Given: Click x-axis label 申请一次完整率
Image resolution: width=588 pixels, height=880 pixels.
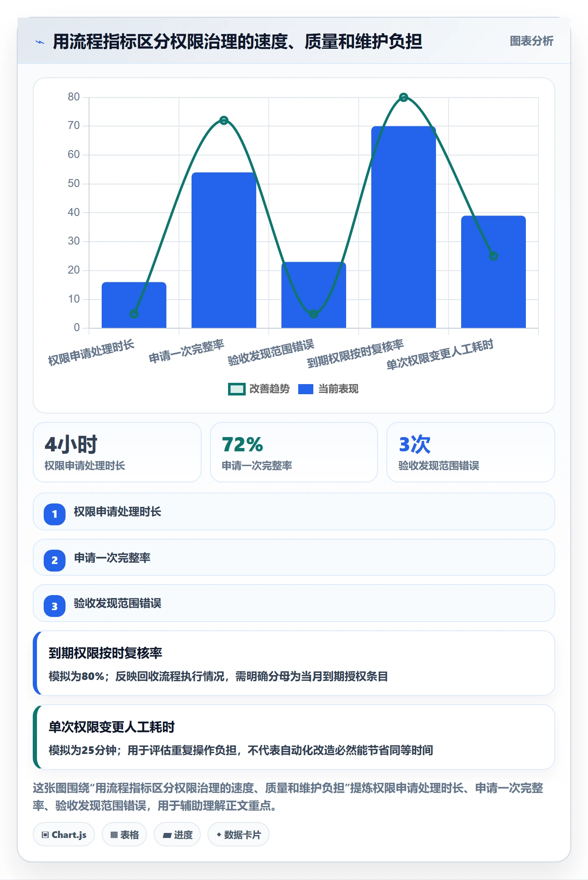Looking at the screenshot, I should click(186, 351).
